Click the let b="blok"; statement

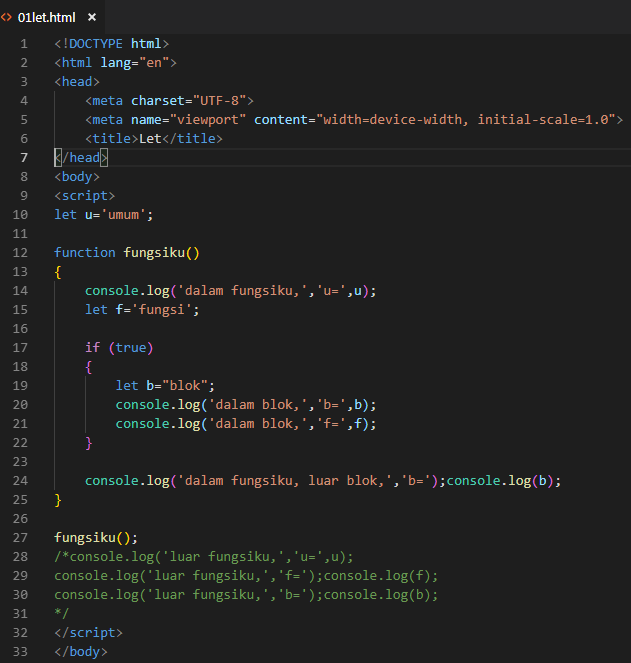coord(165,386)
